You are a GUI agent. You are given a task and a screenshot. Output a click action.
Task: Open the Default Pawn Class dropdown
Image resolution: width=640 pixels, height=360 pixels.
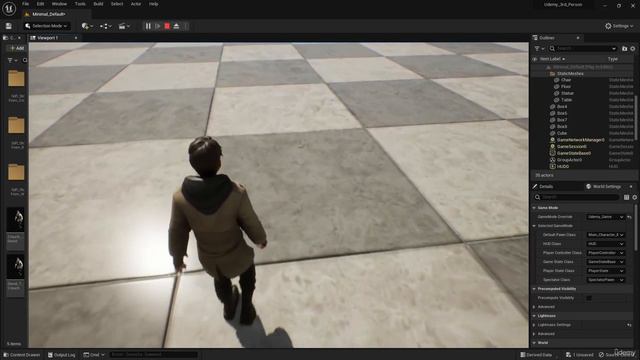[x=605, y=235]
